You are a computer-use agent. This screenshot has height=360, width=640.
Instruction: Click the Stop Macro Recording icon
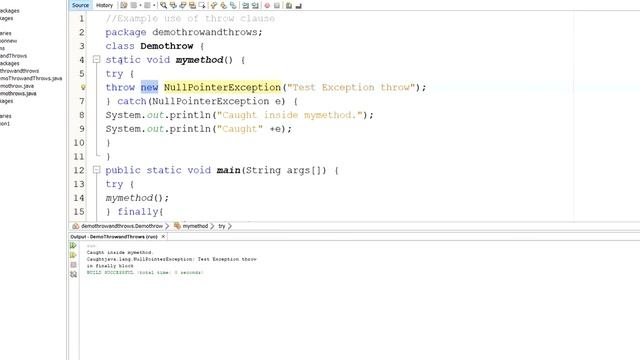(277, 5)
